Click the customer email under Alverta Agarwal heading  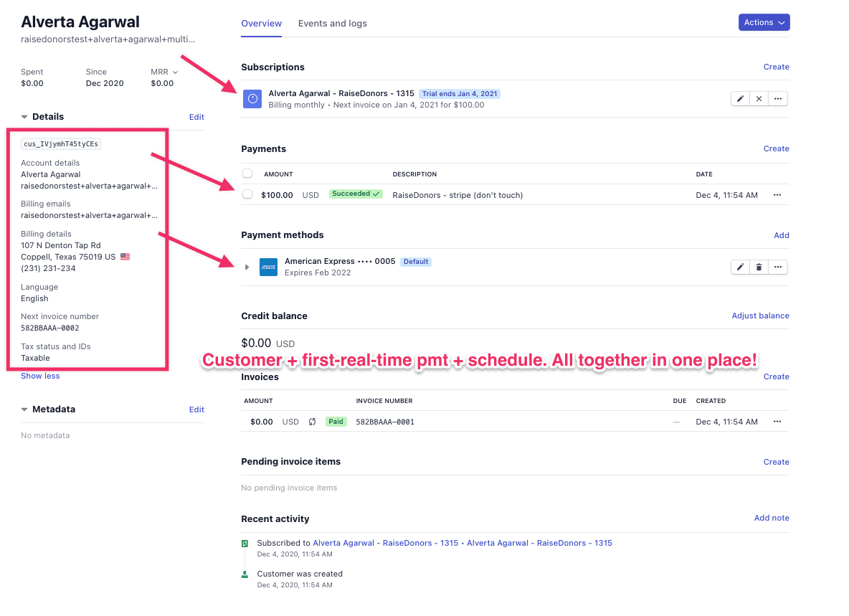(x=108, y=39)
